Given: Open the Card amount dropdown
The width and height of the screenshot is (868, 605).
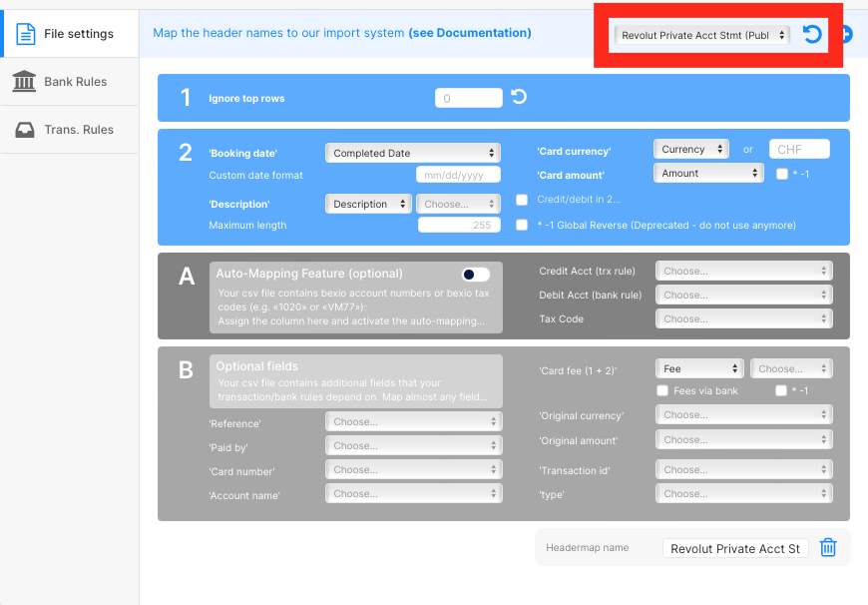Looking at the screenshot, I should [x=708, y=173].
